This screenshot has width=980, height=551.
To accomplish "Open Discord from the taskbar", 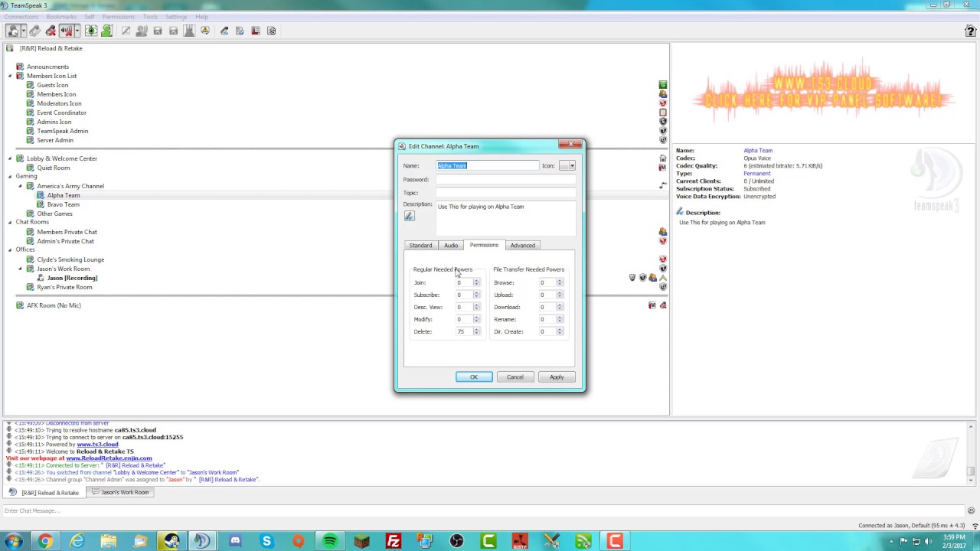I will tap(235, 542).
